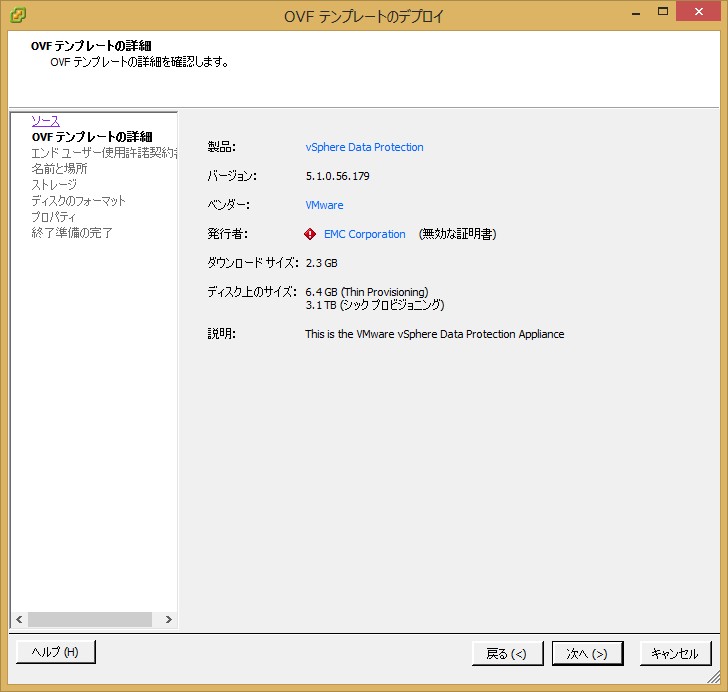Click the vSphere client icon in title bar
This screenshot has height=692, width=728.
(x=18, y=15)
